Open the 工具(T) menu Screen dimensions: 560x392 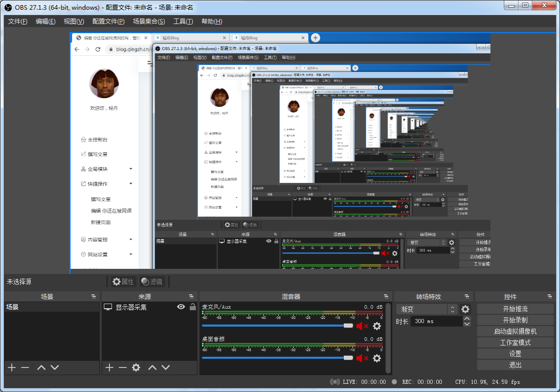point(183,21)
